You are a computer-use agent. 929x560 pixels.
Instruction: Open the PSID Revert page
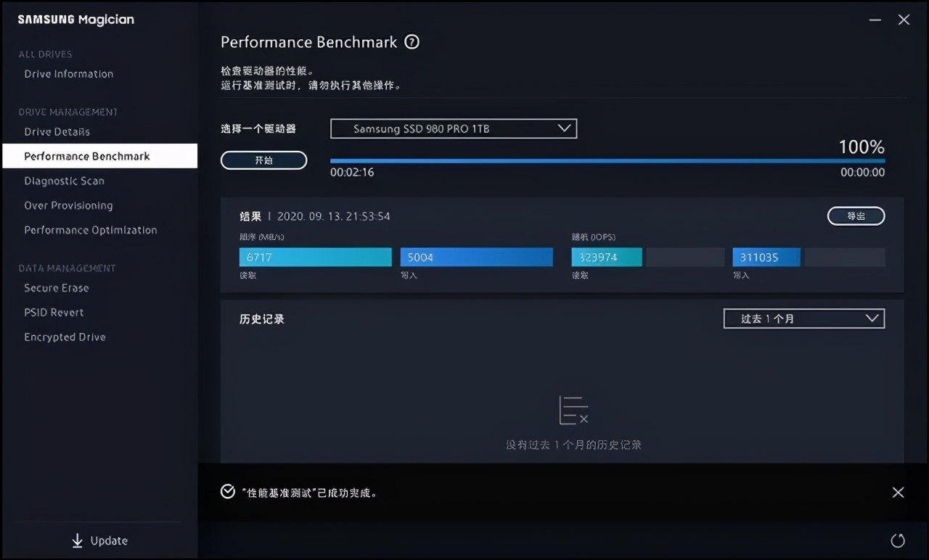[54, 312]
